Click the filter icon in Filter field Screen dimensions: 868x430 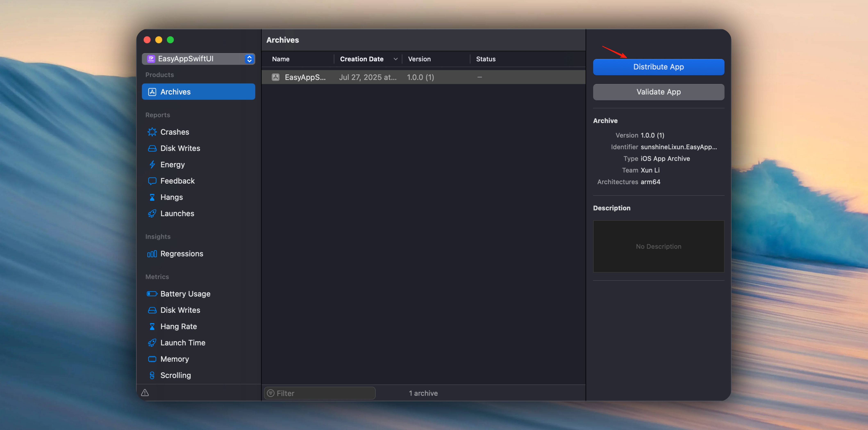tap(270, 393)
